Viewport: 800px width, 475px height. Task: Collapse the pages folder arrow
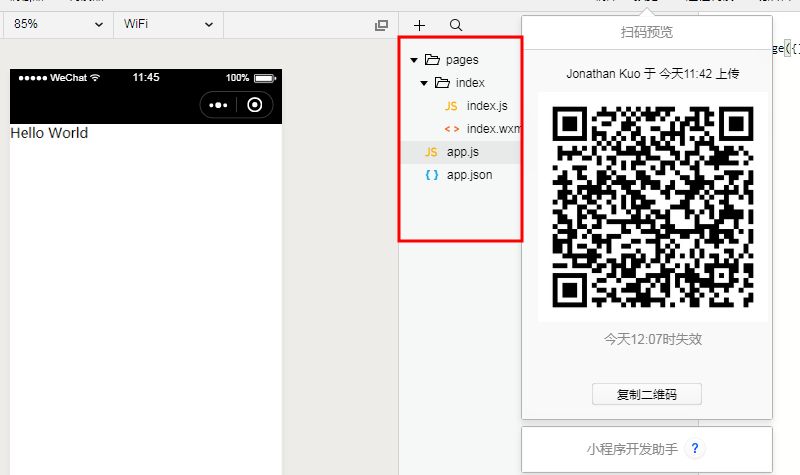(414, 60)
